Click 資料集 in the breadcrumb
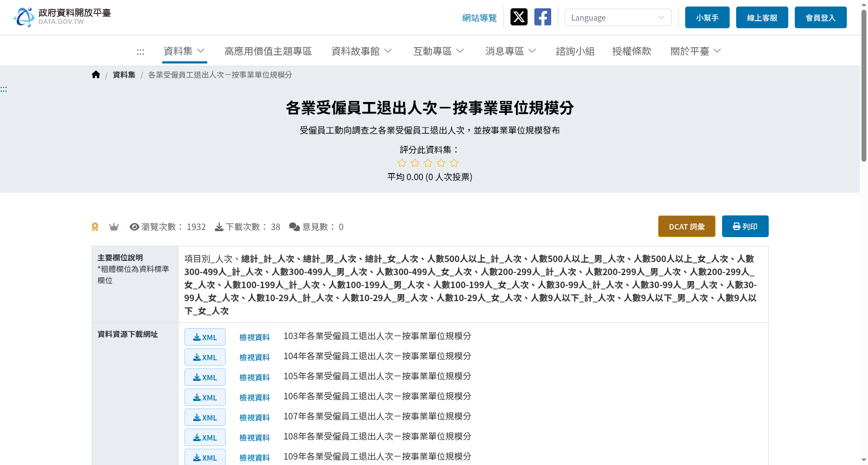Image resolution: width=868 pixels, height=465 pixels. tap(124, 75)
